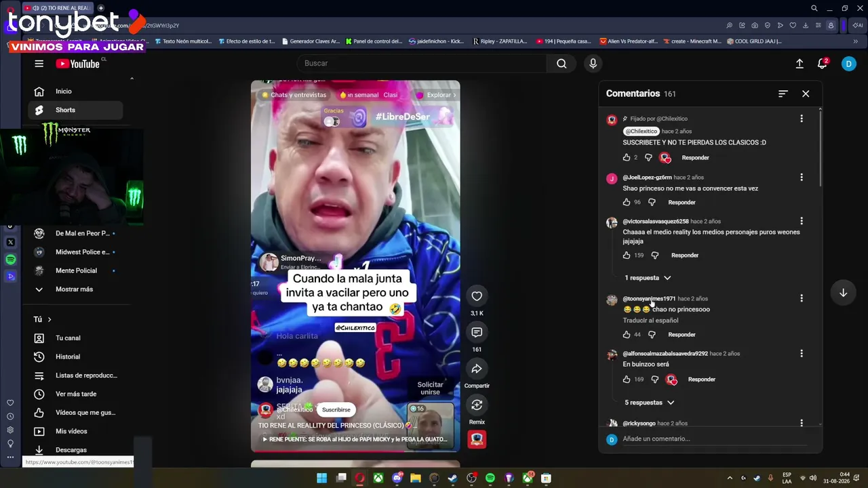Screen dimensions: 868x488
Task: Select Shorts in the sidebar
Action: (75, 110)
